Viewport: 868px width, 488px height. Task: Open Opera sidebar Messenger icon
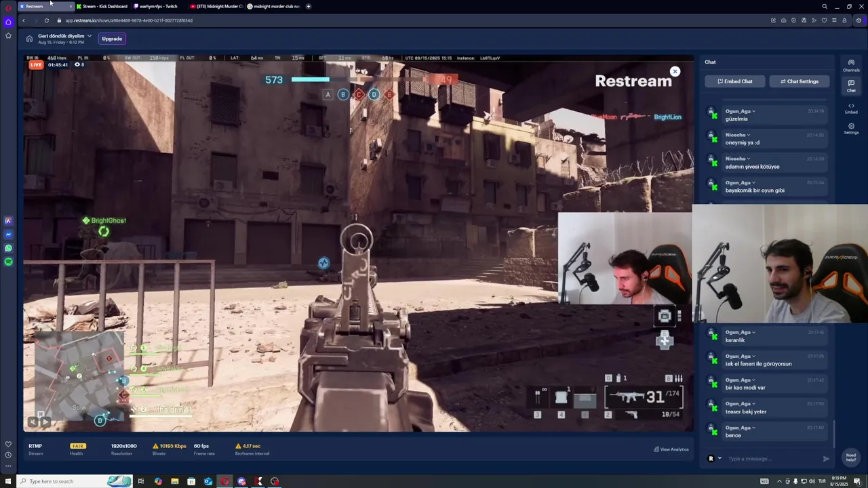pyautogui.click(x=8, y=235)
